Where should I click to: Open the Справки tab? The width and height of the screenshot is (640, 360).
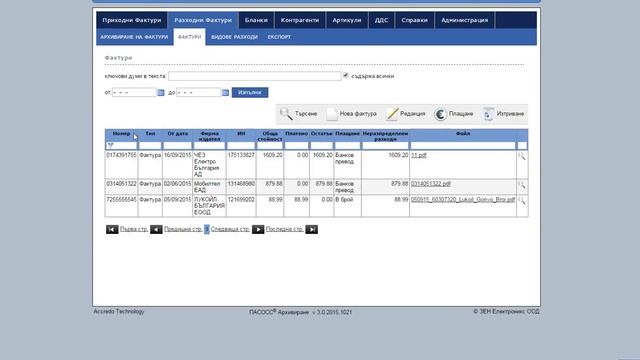414,20
